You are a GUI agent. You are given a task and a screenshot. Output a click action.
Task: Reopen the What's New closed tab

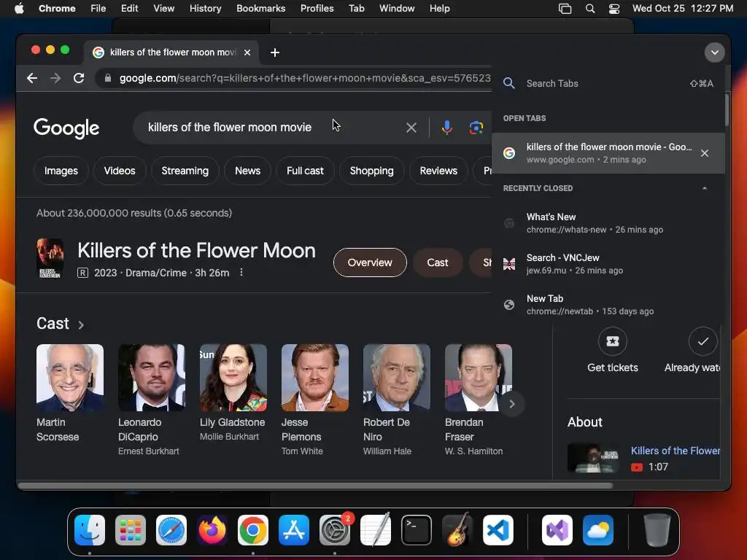608,223
